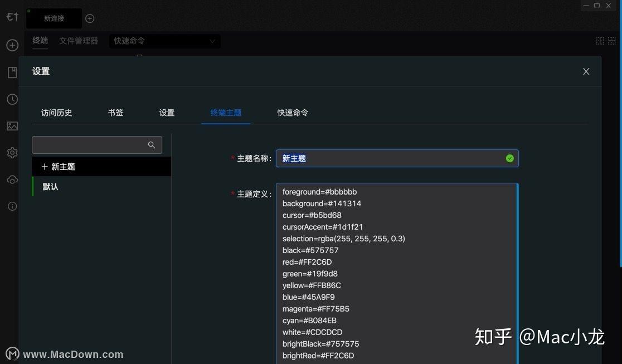The image size is (622, 364).
Task: Switch to 快速命令 tab in settings dialog
Action: point(293,113)
